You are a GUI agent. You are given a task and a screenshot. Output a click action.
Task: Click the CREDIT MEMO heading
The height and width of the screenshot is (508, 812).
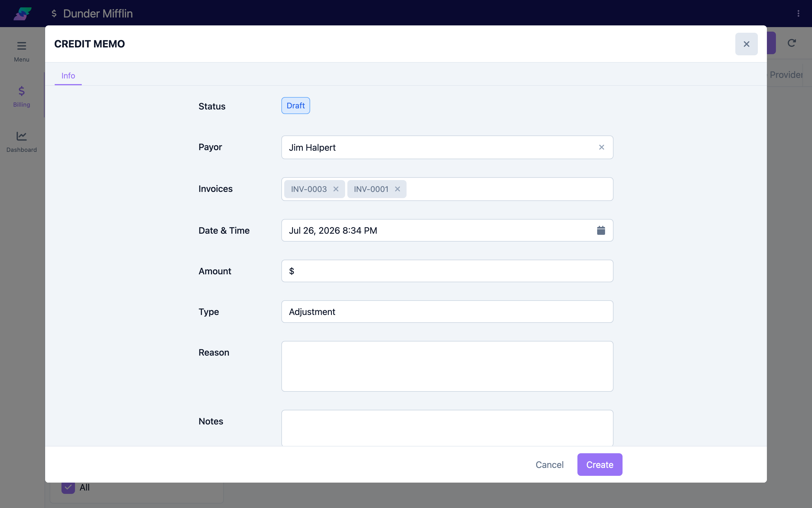tap(90, 44)
